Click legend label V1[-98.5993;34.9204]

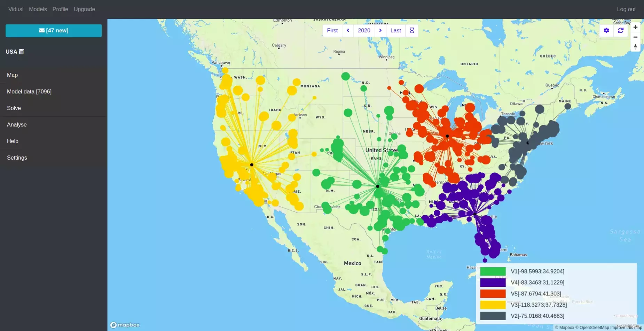(537, 271)
